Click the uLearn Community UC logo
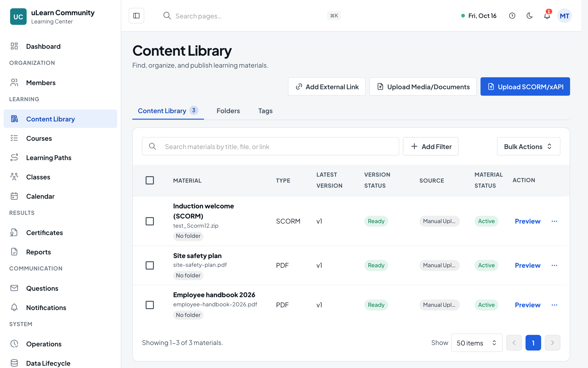 [18, 17]
